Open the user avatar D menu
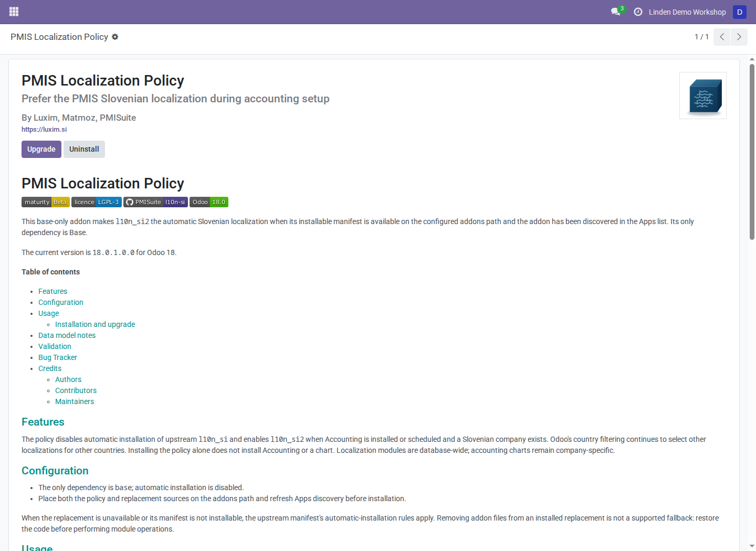The image size is (756, 551). click(x=740, y=12)
